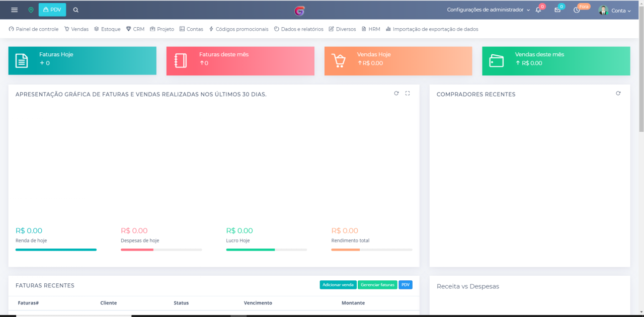Viewport: 644px width, 317px height.
Task: Open the Vendas menu
Action: 76,29
